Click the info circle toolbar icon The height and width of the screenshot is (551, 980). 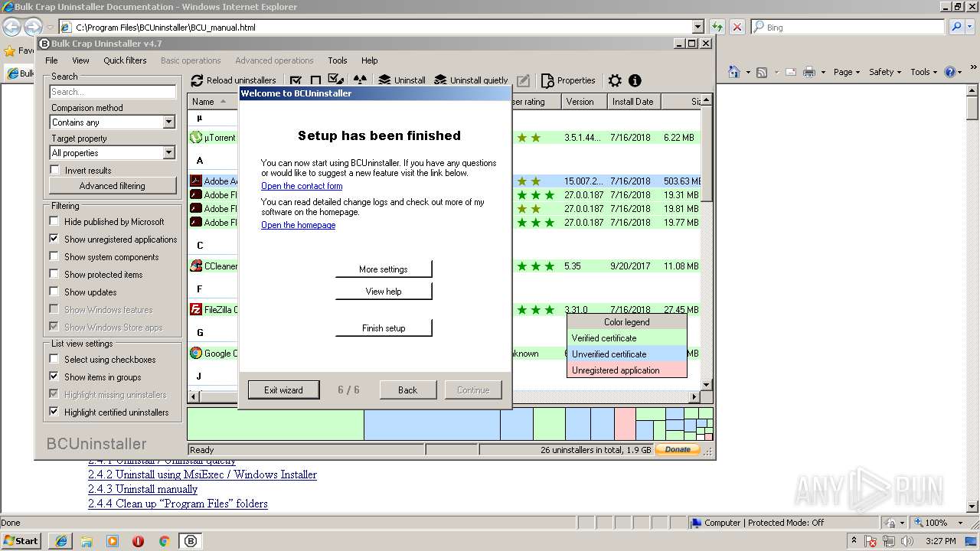pos(635,80)
